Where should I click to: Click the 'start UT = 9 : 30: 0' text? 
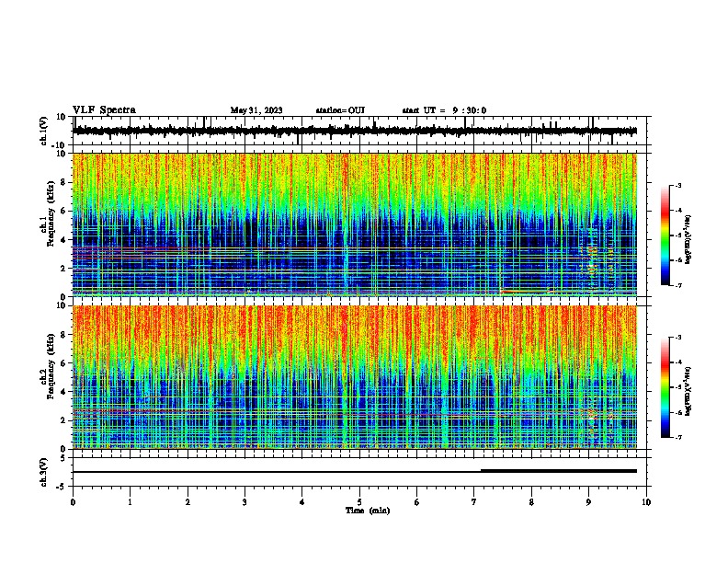pyautogui.click(x=444, y=110)
